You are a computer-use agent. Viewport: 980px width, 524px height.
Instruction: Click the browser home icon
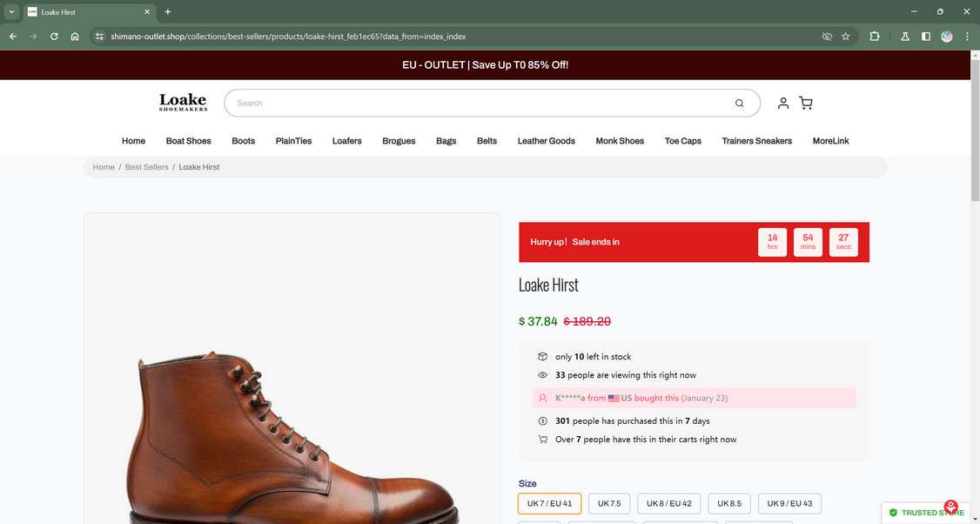[x=75, y=37]
